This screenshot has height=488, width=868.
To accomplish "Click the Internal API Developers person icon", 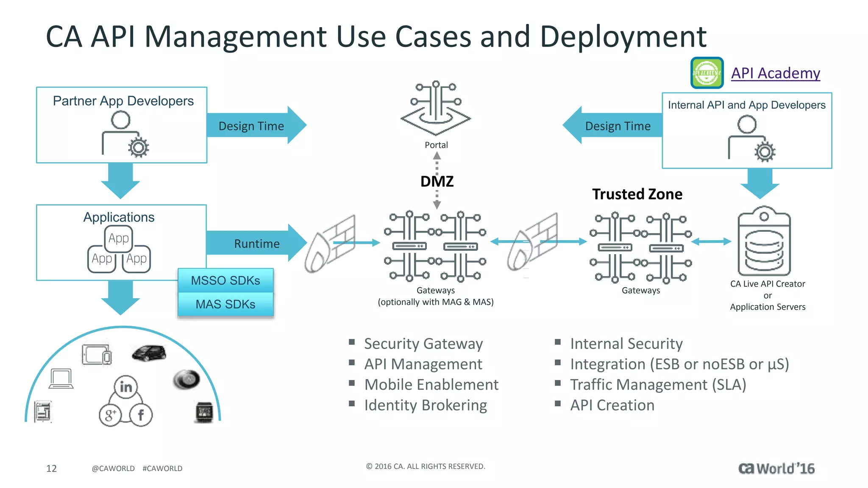I will click(x=751, y=139).
